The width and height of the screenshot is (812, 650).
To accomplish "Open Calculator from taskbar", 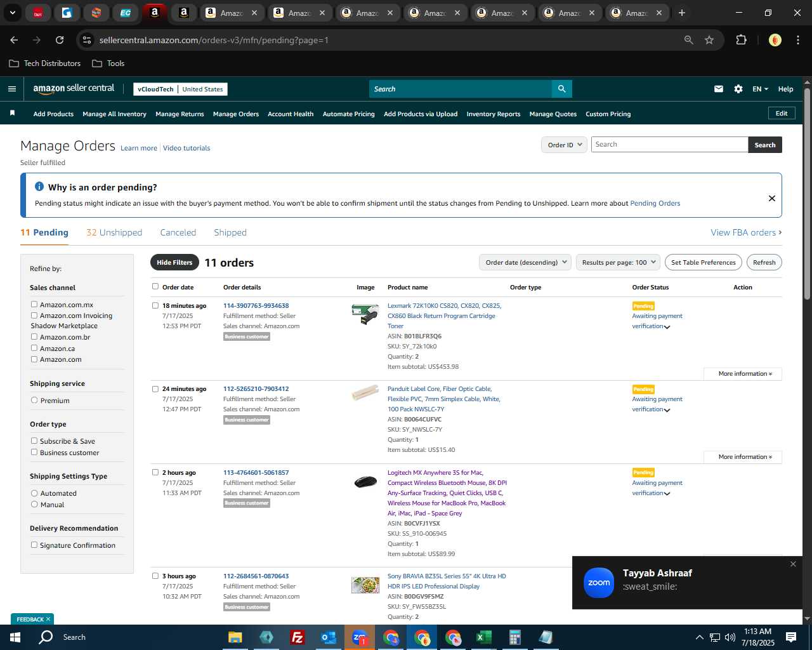I will pyautogui.click(x=514, y=637).
